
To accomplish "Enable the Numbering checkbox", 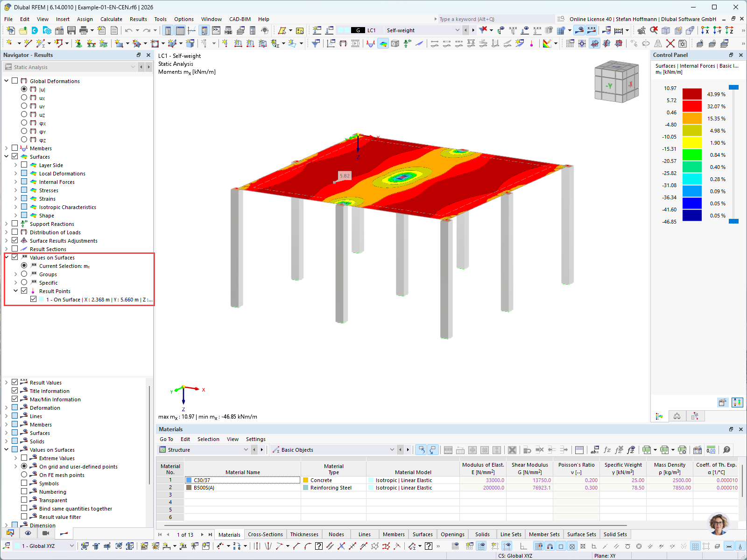I will [24, 491].
